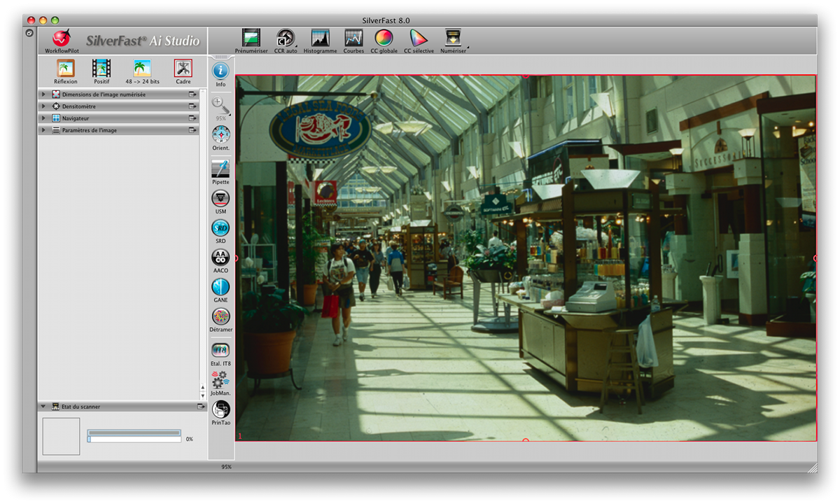Viewport: 840px width, 504px height.
Task: Click the Numériser scan button
Action: click(453, 38)
